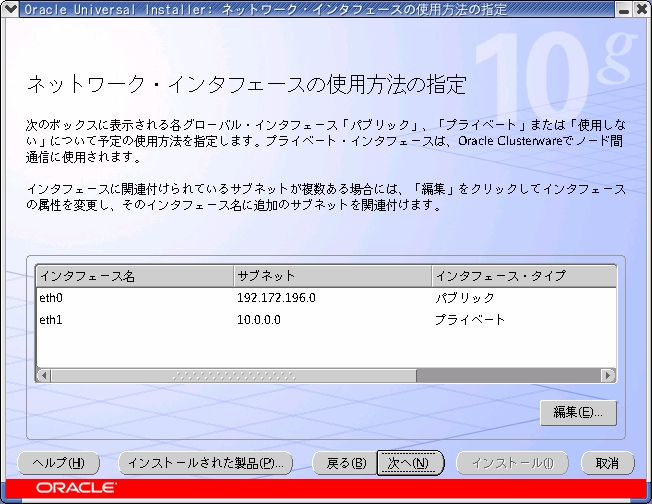Click the table's right scroll arrow
652x504 pixels.
click(x=608, y=376)
